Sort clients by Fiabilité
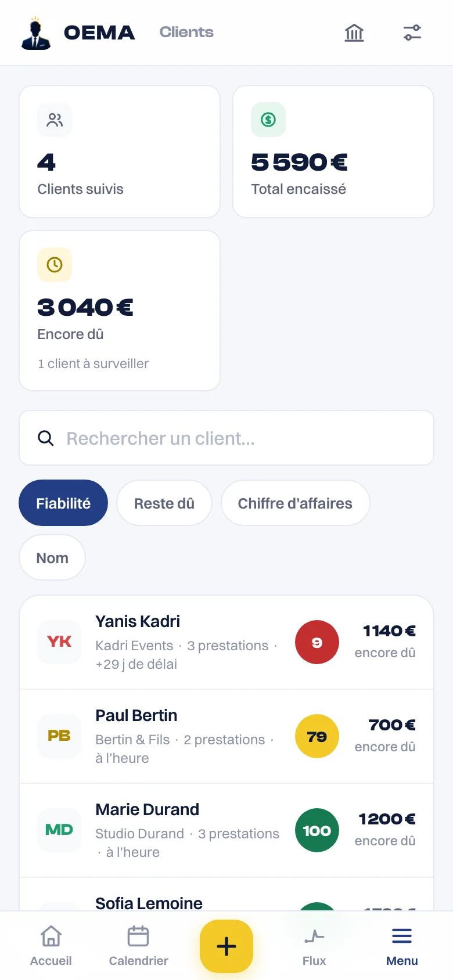The width and height of the screenshot is (453, 980). [x=63, y=503]
